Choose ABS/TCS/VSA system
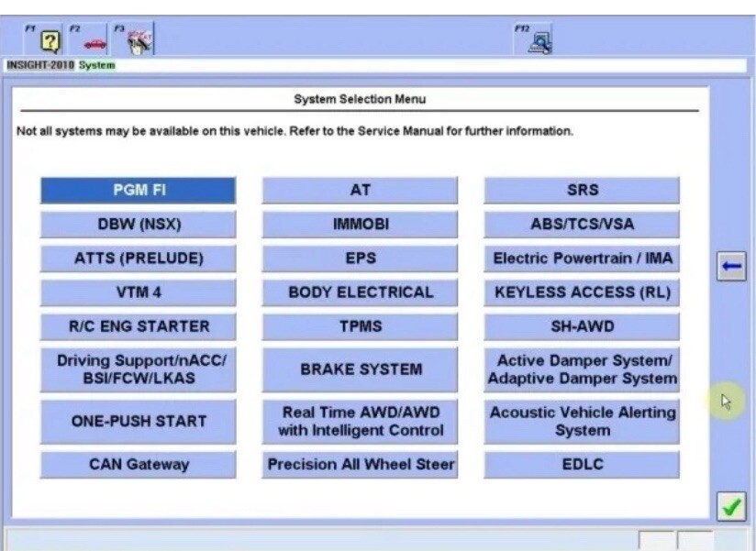 click(582, 225)
